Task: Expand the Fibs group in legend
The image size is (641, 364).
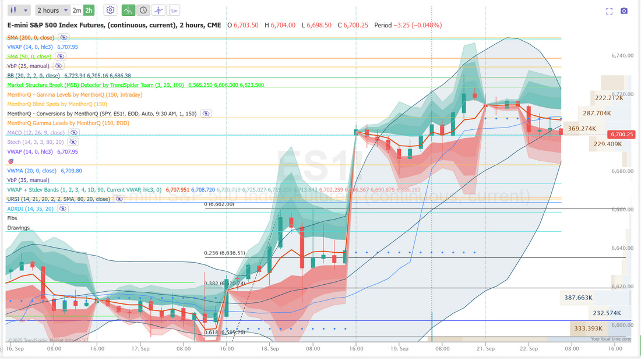Action: click(x=12, y=218)
